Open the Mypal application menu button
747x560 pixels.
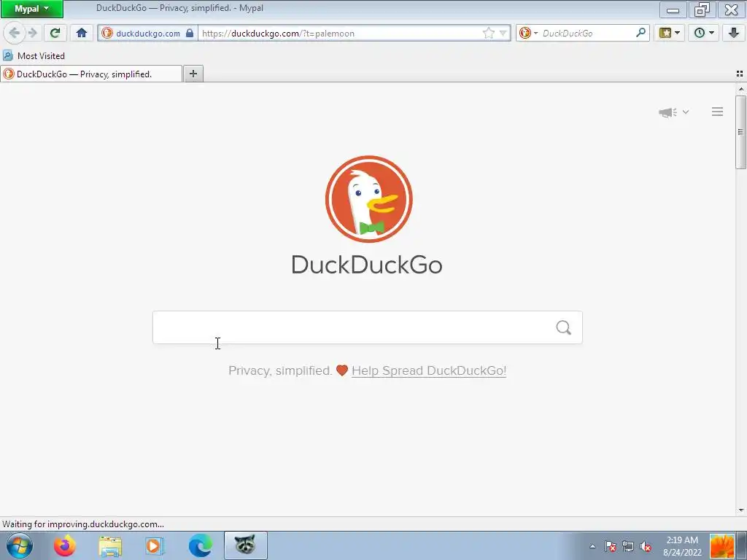(32, 9)
